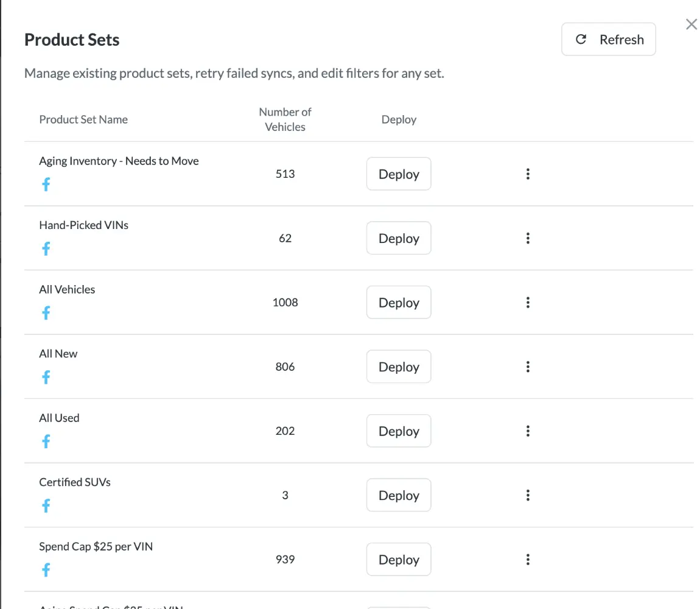Open more options for Aging Inventory row
This screenshot has height=609, width=700.
pyautogui.click(x=528, y=174)
